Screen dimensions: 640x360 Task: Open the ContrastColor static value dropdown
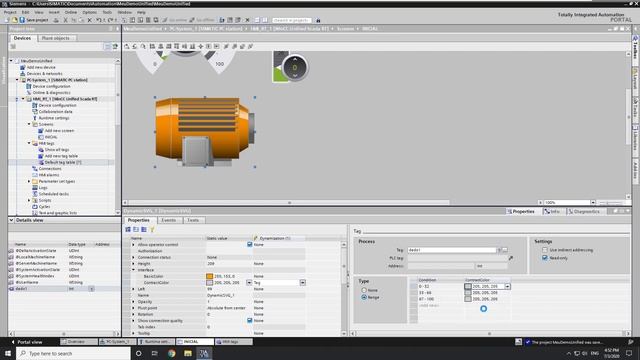pos(249,282)
